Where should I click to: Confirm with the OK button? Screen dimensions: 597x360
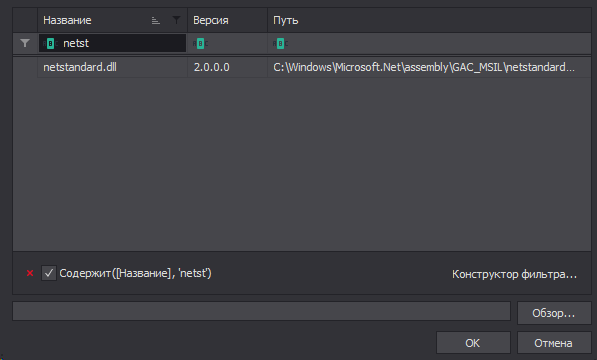click(x=473, y=343)
